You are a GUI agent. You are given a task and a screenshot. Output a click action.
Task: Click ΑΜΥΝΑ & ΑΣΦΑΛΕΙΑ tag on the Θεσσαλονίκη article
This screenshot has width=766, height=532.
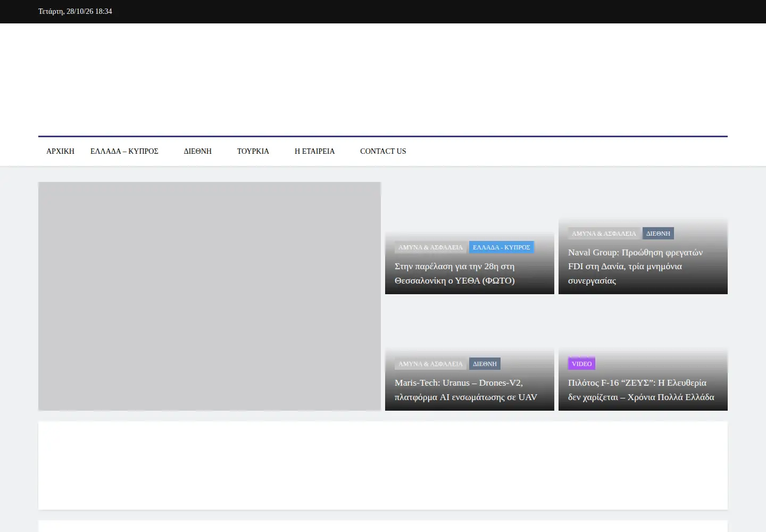click(430, 247)
